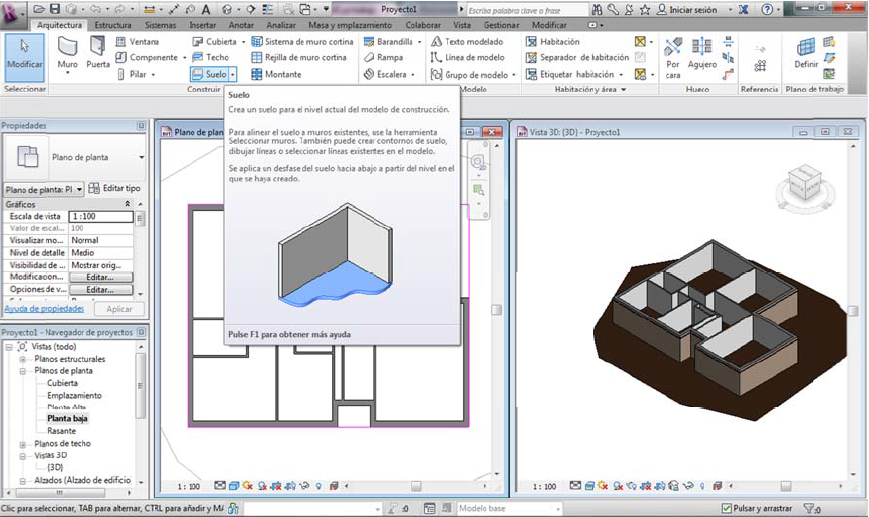Open Ayuda de propiedades link
Image resolution: width=869 pixels, height=517 pixels.
pyautogui.click(x=44, y=309)
